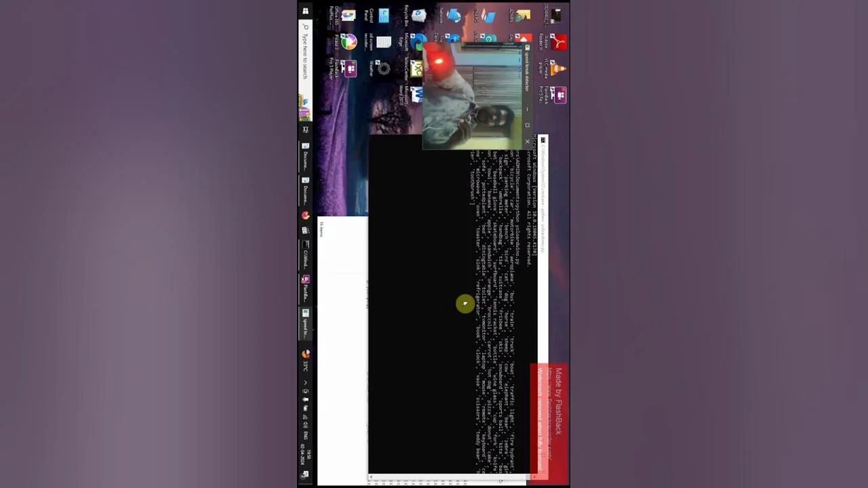Open the ADMIN user folder icon

tap(519, 16)
